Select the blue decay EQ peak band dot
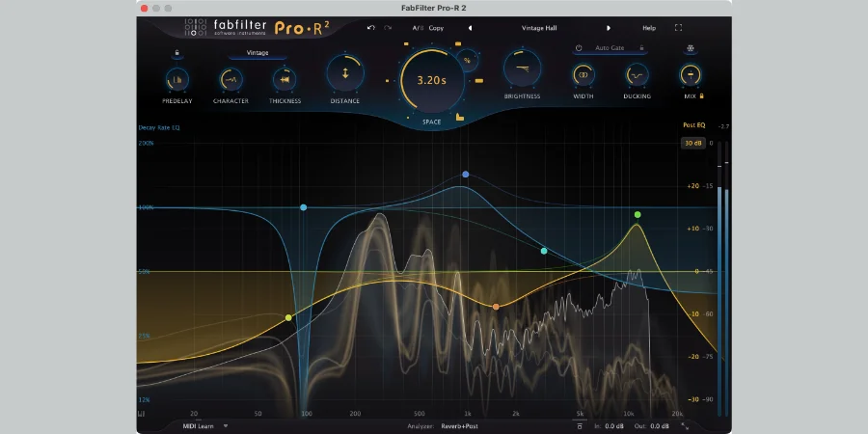Viewport: 868px width, 434px height. coord(466,175)
